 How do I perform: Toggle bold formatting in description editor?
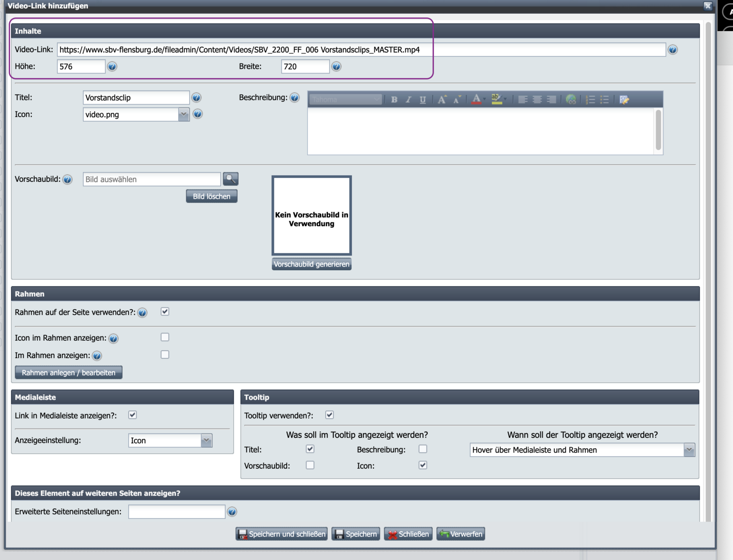pos(394,99)
